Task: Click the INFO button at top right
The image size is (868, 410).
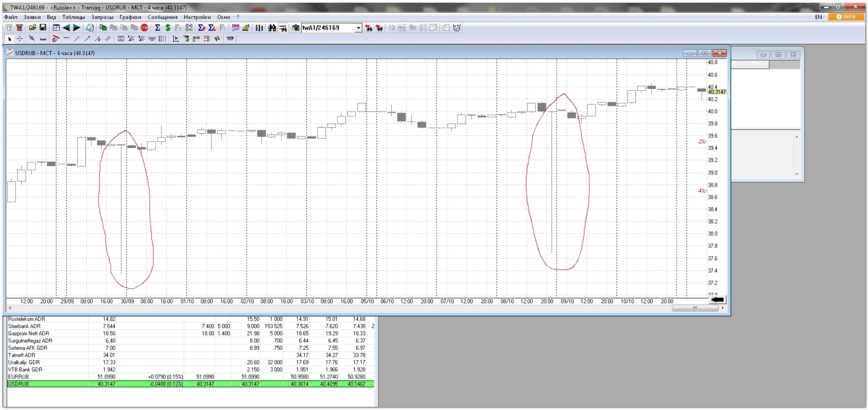Action: point(846,17)
